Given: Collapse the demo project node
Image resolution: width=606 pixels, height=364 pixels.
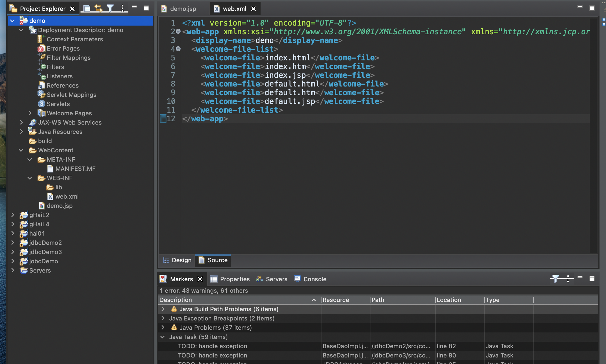Looking at the screenshot, I should [x=13, y=21].
